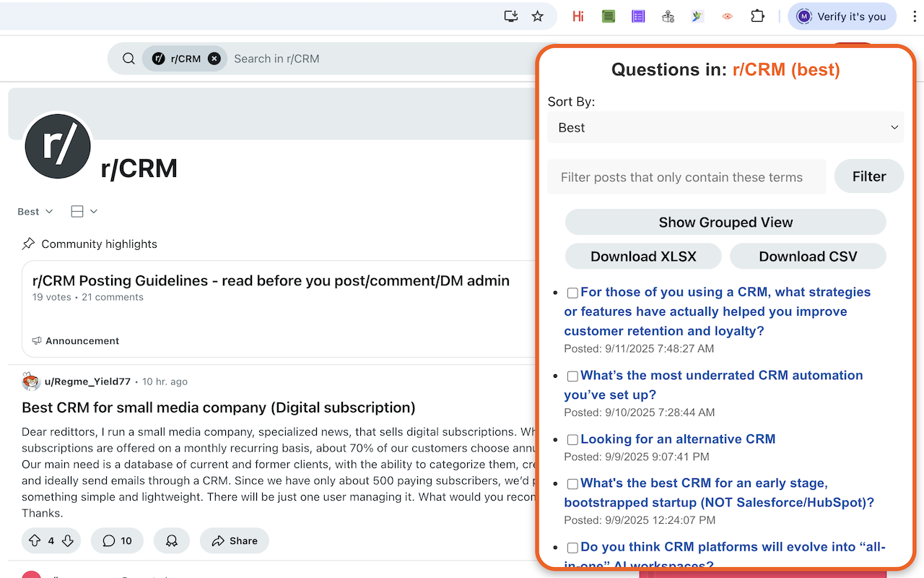
Task: Click the red Hi extension icon
Action: 577,16
